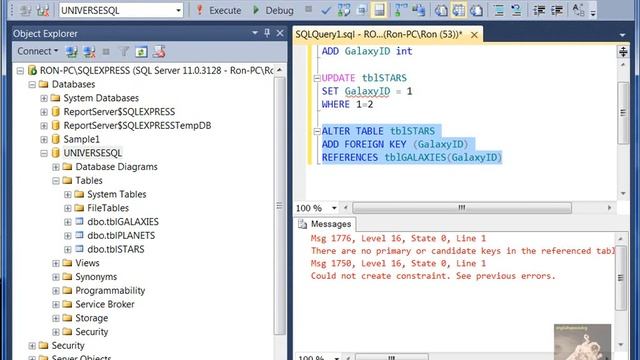Click the icon right of Refresh in Object Explorer

point(159,52)
